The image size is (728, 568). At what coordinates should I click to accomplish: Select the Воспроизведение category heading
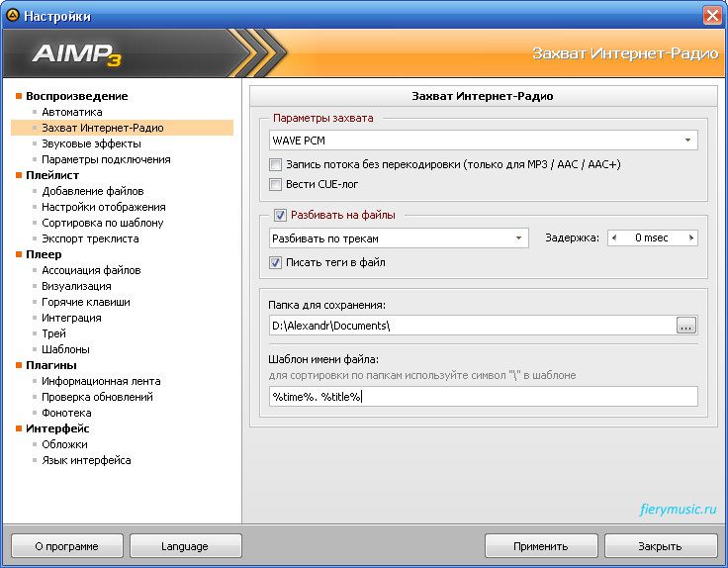pos(76,96)
